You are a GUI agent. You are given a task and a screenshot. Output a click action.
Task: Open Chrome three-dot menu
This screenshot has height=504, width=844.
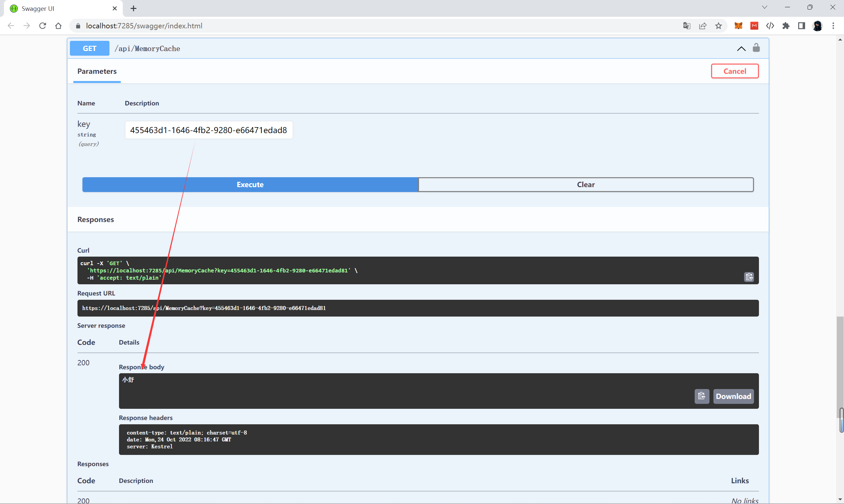pos(833,26)
